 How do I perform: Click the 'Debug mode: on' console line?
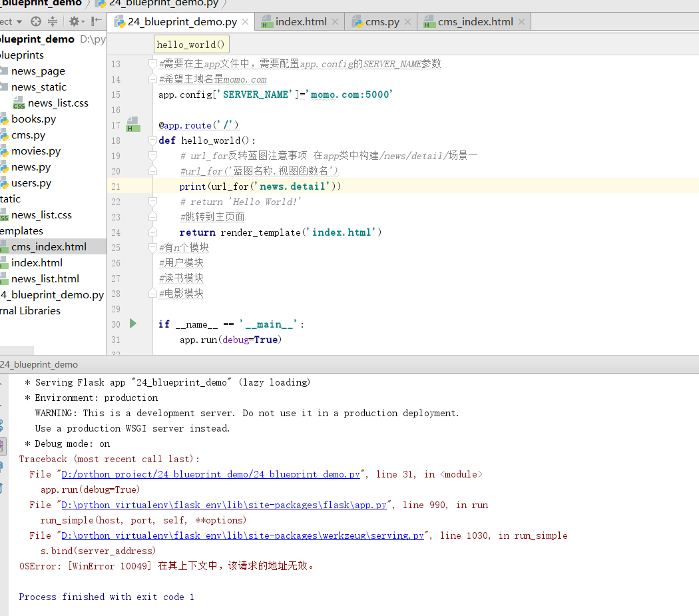click(x=67, y=444)
